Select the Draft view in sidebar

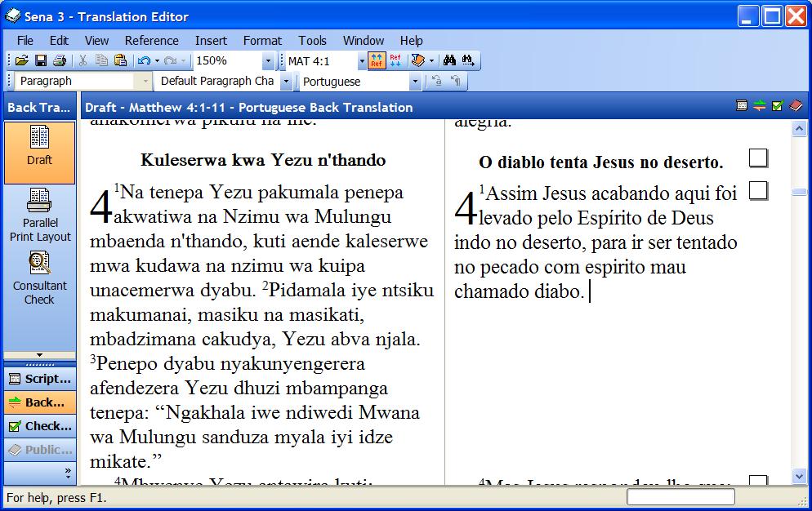[x=39, y=153]
